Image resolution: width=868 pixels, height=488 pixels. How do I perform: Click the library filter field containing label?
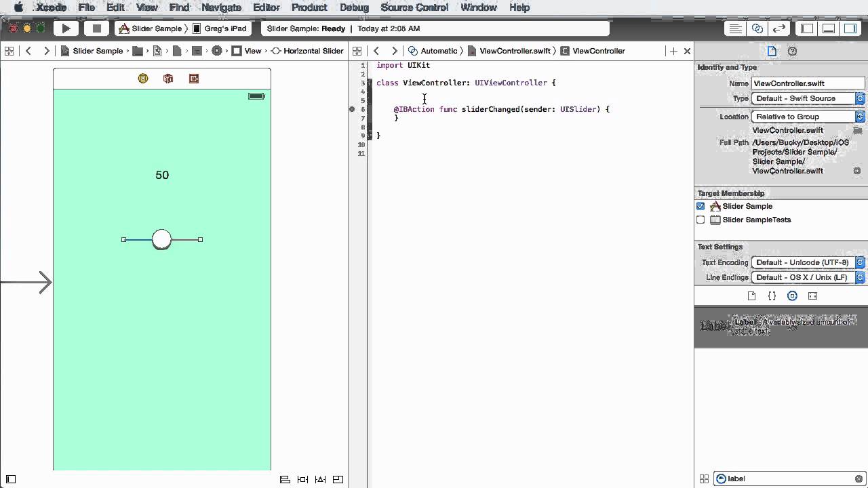[789, 479]
